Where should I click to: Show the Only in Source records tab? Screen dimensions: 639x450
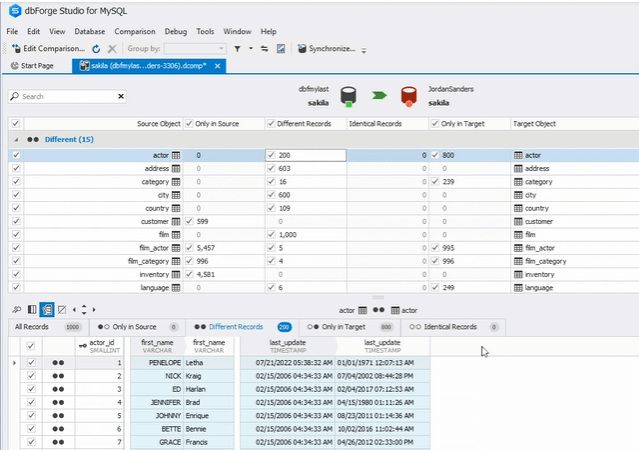138,327
